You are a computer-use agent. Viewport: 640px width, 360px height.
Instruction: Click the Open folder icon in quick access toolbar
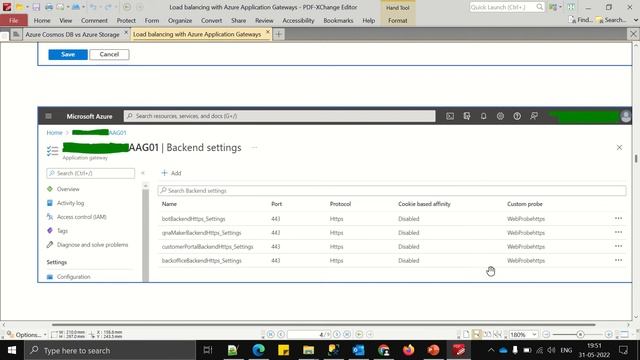tap(19, 7)
